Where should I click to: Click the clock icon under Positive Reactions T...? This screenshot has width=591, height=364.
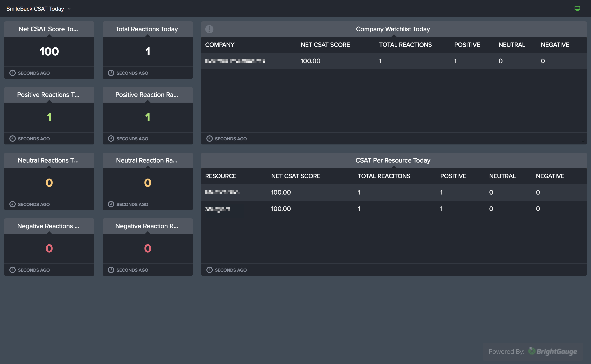pyautogui.click(x=13, y=139)
